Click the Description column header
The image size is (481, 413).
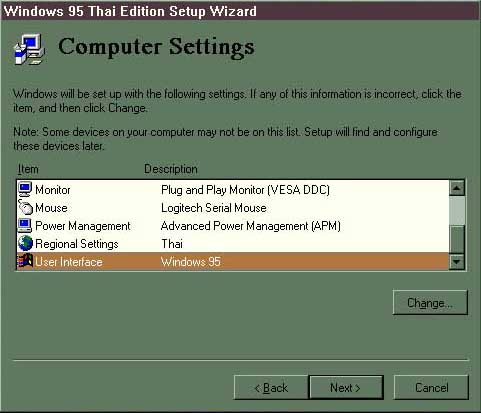pyautogui.click(x=171, y=169)
